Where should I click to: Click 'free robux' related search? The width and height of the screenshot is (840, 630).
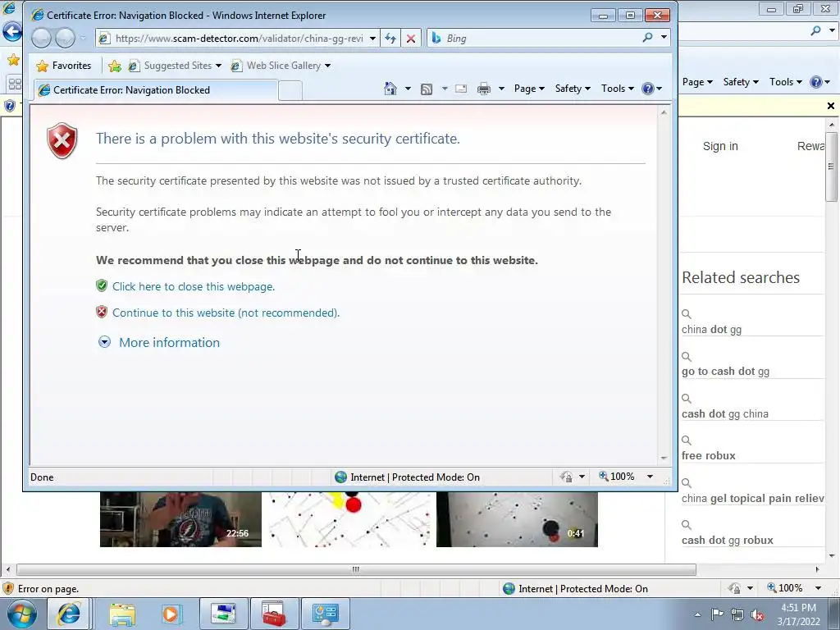tap(708, 456)
